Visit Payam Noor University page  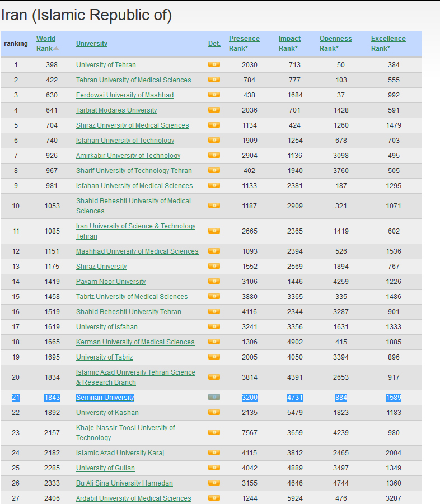[111, 281]
